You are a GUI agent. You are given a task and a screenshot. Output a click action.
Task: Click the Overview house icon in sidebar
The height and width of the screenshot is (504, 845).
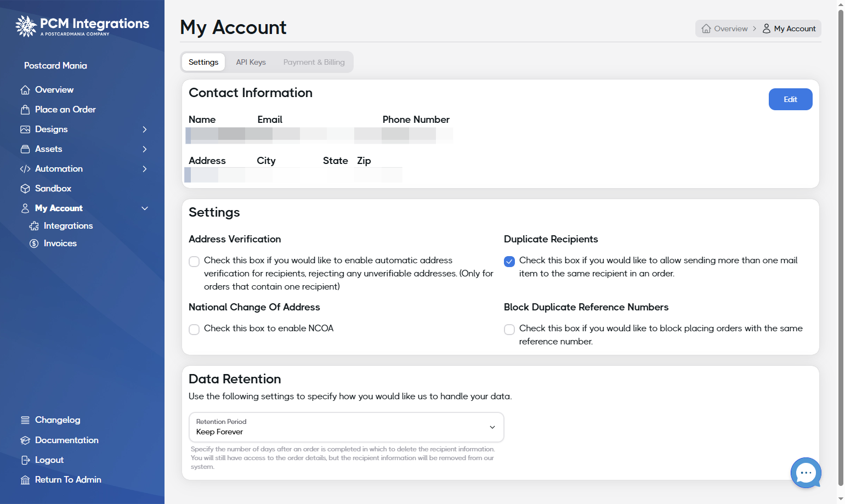point(25,90)
